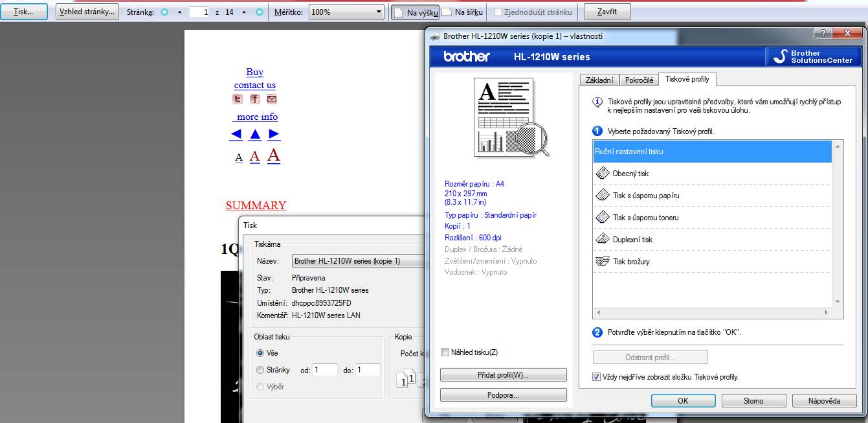Image resolution: width=868 pixels, height=423 pixels.
Task: Click the do page range field
Action: [368, 371]
